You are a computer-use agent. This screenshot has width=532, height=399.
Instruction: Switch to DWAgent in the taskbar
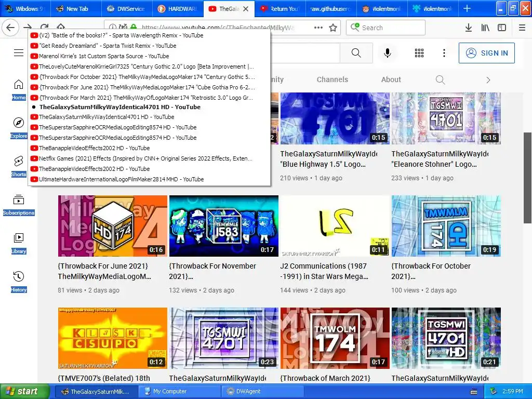click(x=263, y=392)
